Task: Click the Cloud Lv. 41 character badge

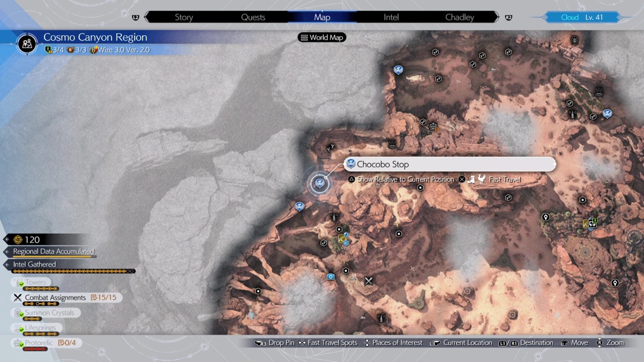Action: 582,17
